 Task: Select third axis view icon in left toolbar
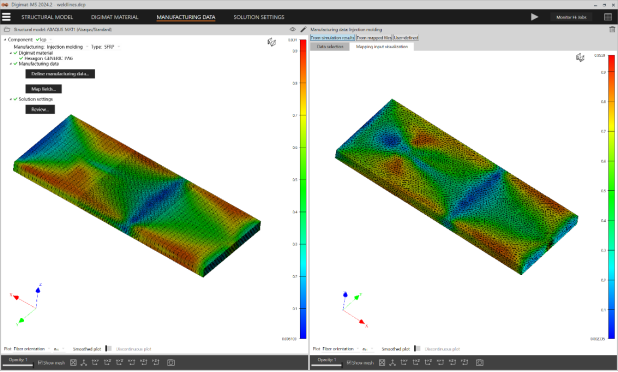pyautogui.click(x=119, y=363)
